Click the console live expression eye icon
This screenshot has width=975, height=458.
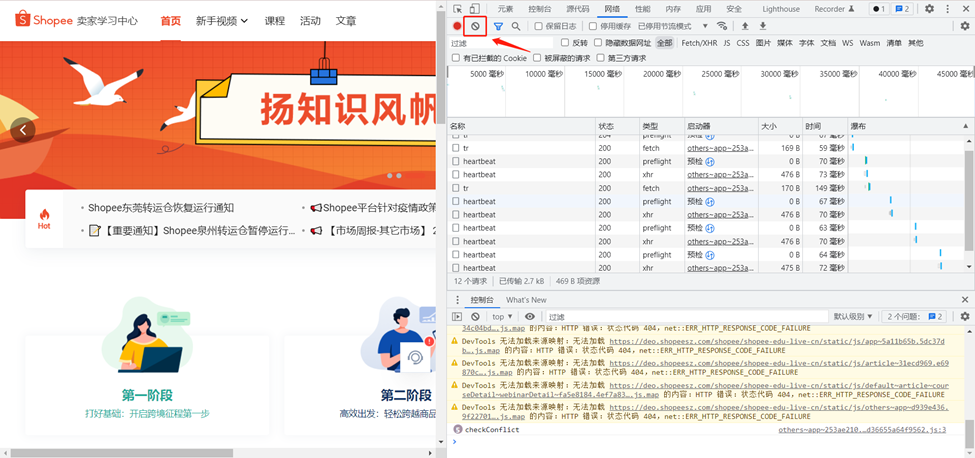click(530, 316)
